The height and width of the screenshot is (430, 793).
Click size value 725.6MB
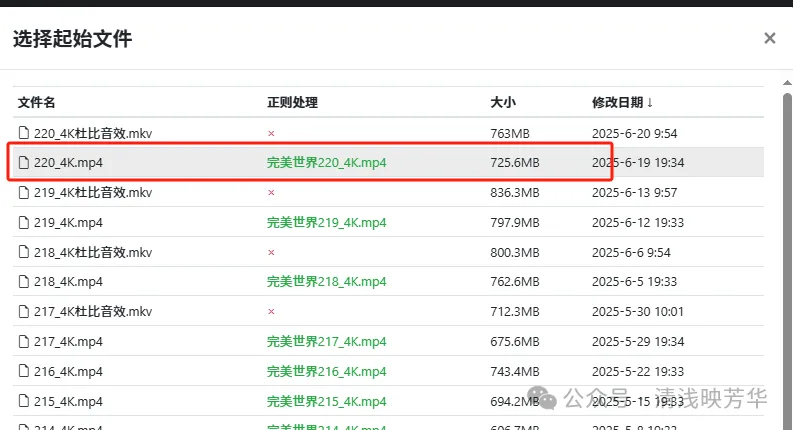pos(515,162)
